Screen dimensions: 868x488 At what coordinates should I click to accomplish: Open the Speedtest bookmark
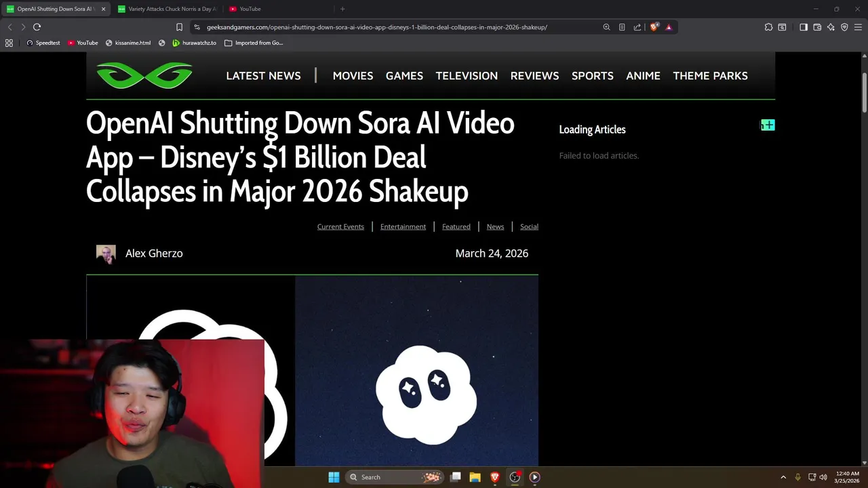pos(43,43)
